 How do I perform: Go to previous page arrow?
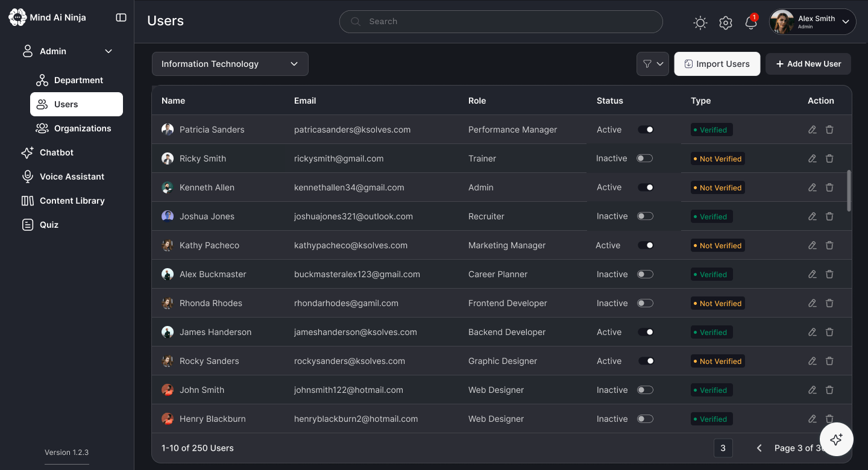759,448
